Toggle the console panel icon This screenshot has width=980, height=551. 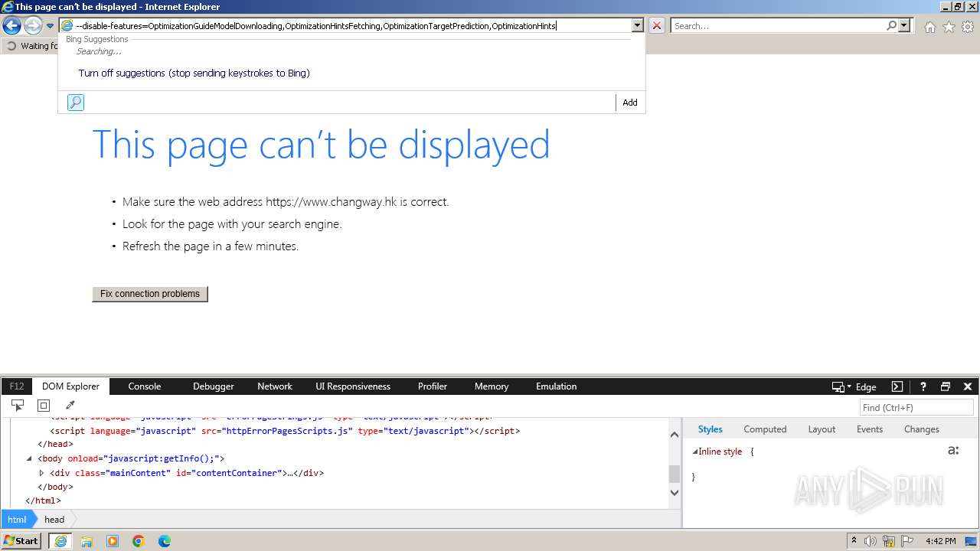[897, 386]
